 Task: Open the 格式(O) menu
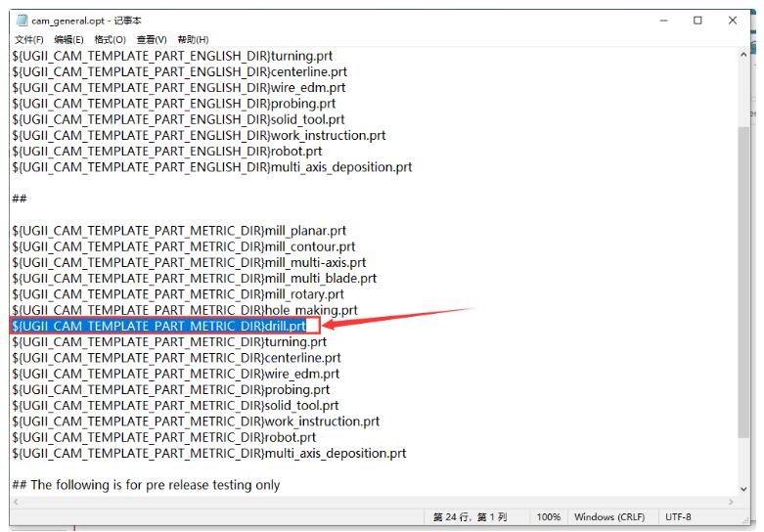(x=110, y=39)
